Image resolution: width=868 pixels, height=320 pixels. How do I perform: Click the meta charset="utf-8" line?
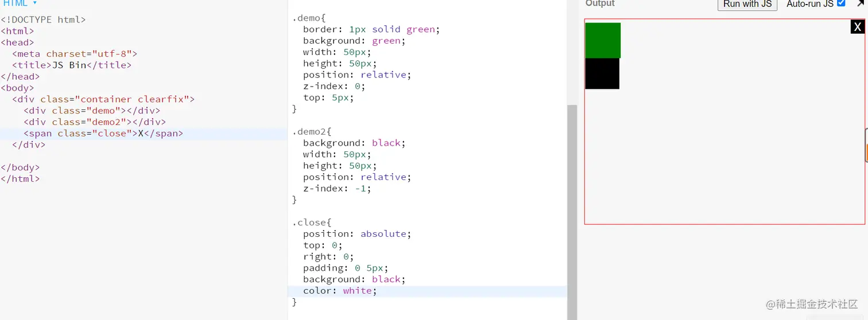tap(75, 54)
